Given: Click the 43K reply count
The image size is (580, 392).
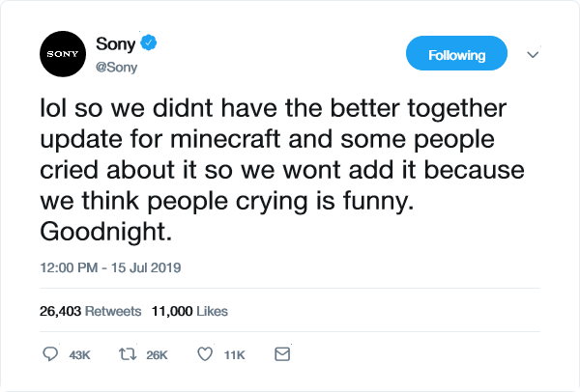Looking at the screenshot, I should click(x=79, y=355).
